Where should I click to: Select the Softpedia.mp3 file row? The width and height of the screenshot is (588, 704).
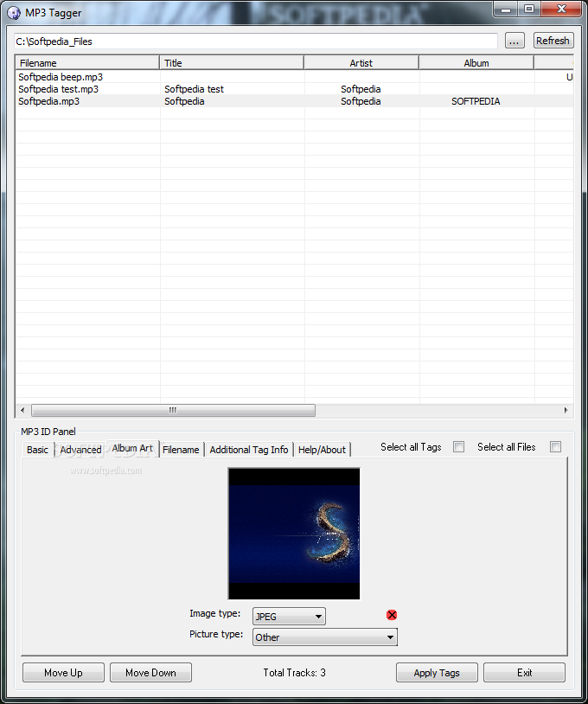pyautogui.click(x=295, y=101)
